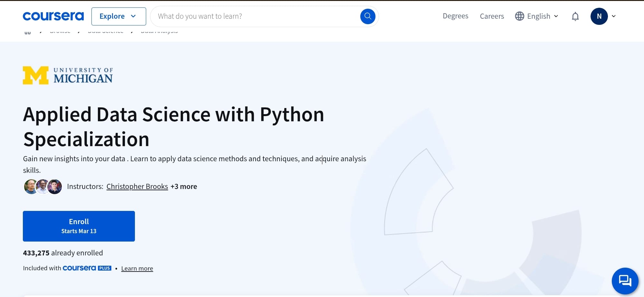Go to Degrees in the header
644x297 pixels.
tap(455, 16)
